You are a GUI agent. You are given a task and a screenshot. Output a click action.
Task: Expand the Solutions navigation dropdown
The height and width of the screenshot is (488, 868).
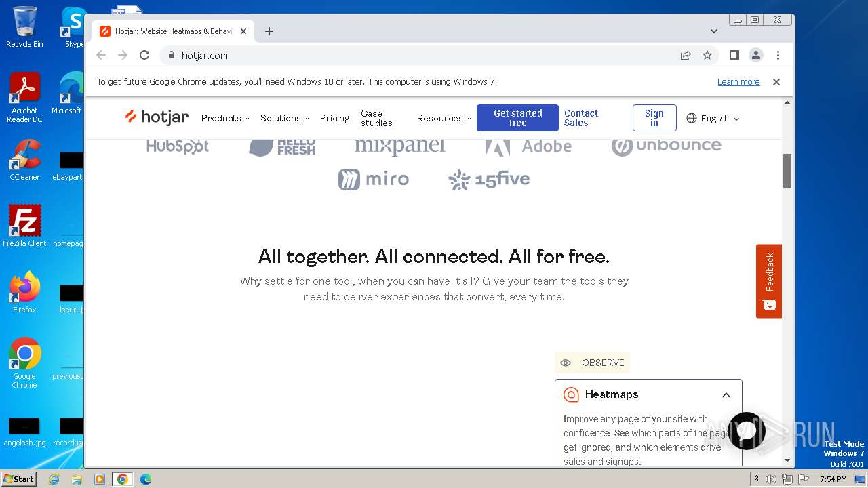(x=285, y=118)
